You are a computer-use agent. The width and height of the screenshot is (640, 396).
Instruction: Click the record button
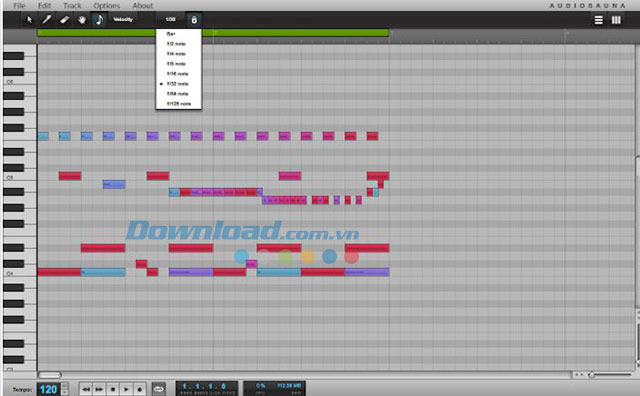coord(140,389)
